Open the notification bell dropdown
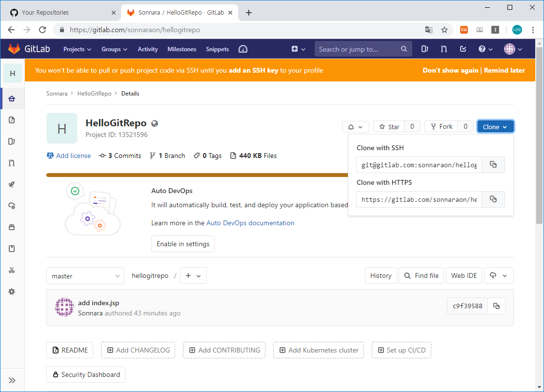This screenshot has height=392, width=544. tap(355, 127)
